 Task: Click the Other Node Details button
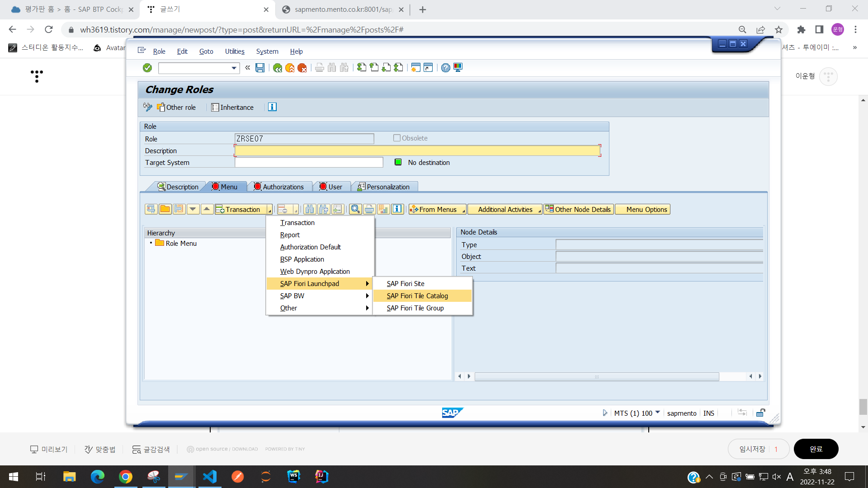coord(578,210)
